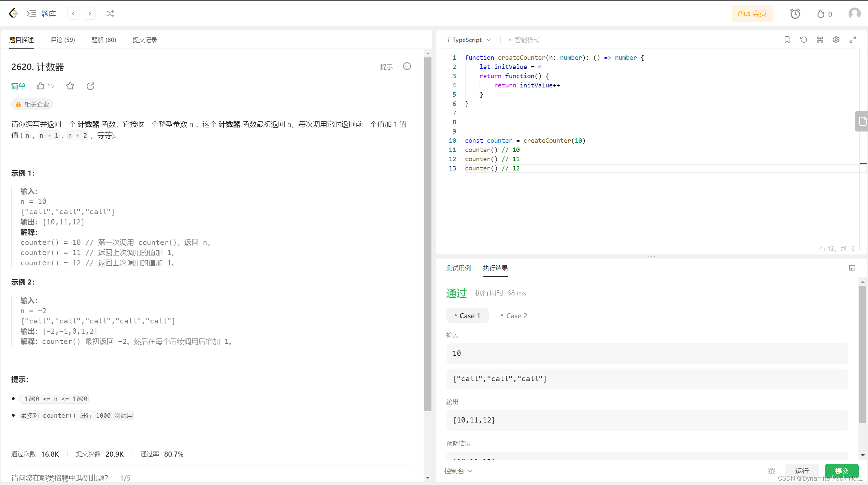The image size is (868, 485).
Task: Reset code with the revert icon
Action: click(x=803, y=40)
